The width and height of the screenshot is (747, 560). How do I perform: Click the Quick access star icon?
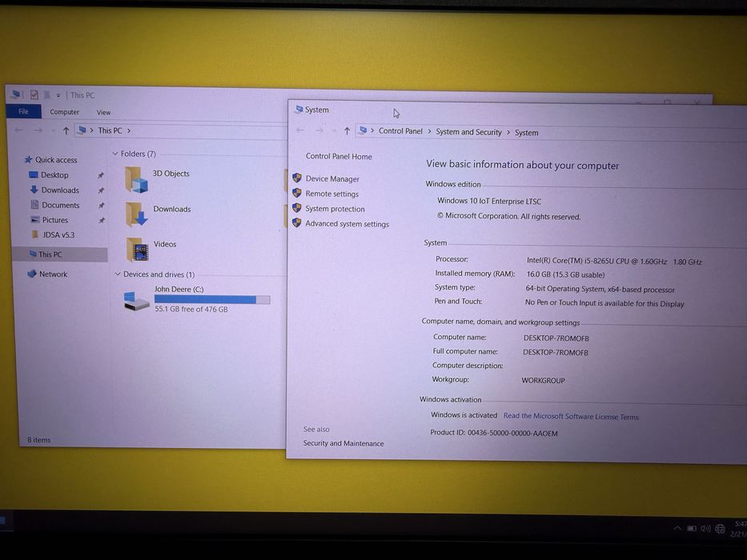[29, 159]
